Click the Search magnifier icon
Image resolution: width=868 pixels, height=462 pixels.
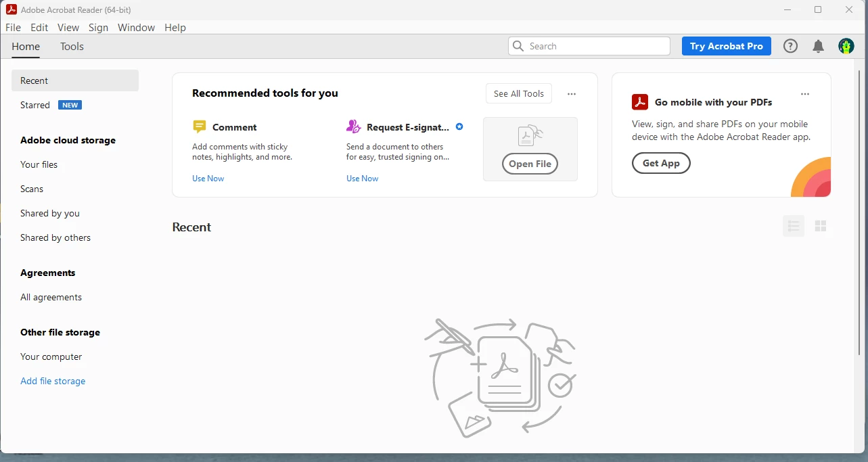click(x=518, y=46)
